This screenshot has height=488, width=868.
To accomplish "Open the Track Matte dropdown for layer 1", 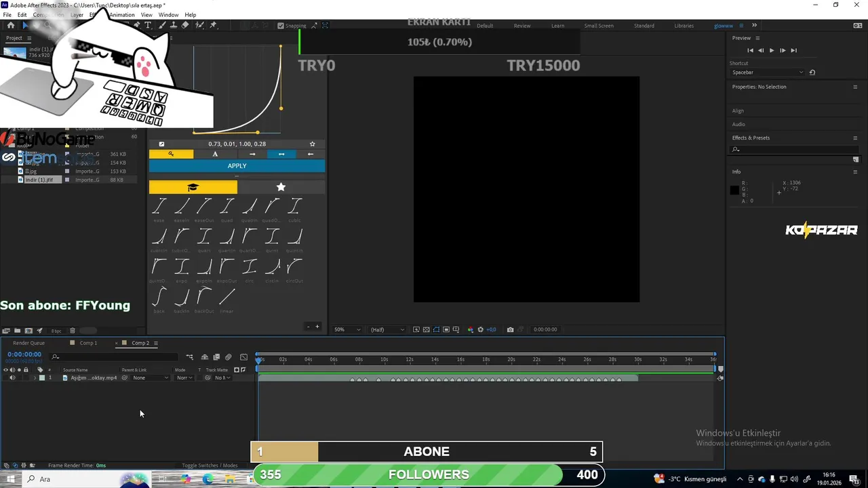I will tap(222, 378).
